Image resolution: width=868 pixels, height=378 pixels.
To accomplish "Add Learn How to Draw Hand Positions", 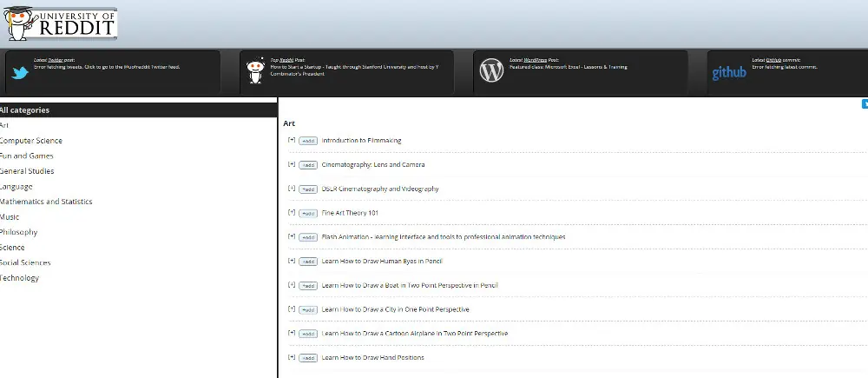I will (308, 358).
